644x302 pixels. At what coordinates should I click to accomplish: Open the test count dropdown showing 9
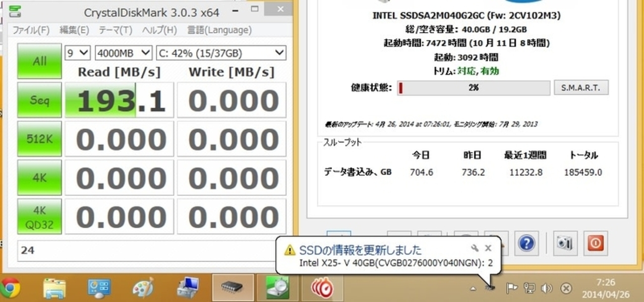77,52
